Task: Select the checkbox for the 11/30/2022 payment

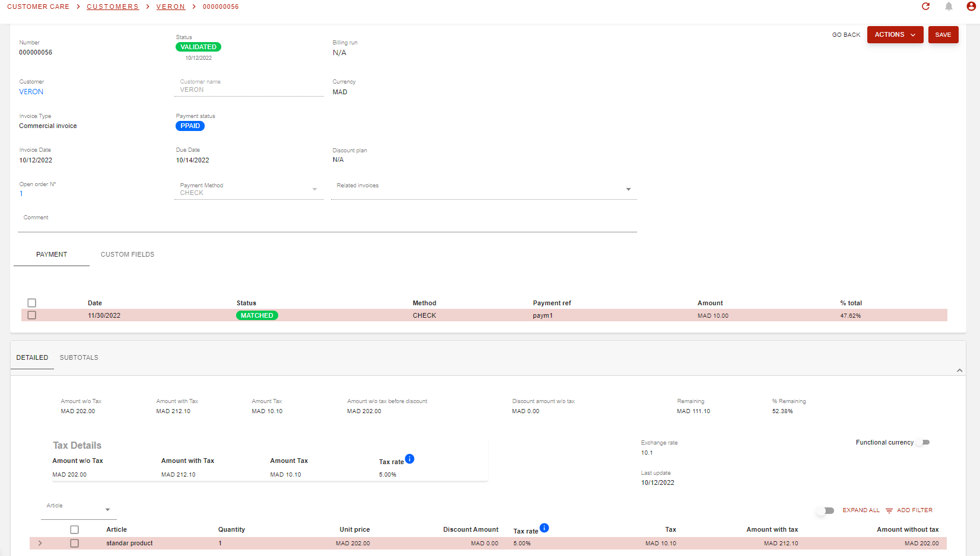Action: (x=32, y=315)
